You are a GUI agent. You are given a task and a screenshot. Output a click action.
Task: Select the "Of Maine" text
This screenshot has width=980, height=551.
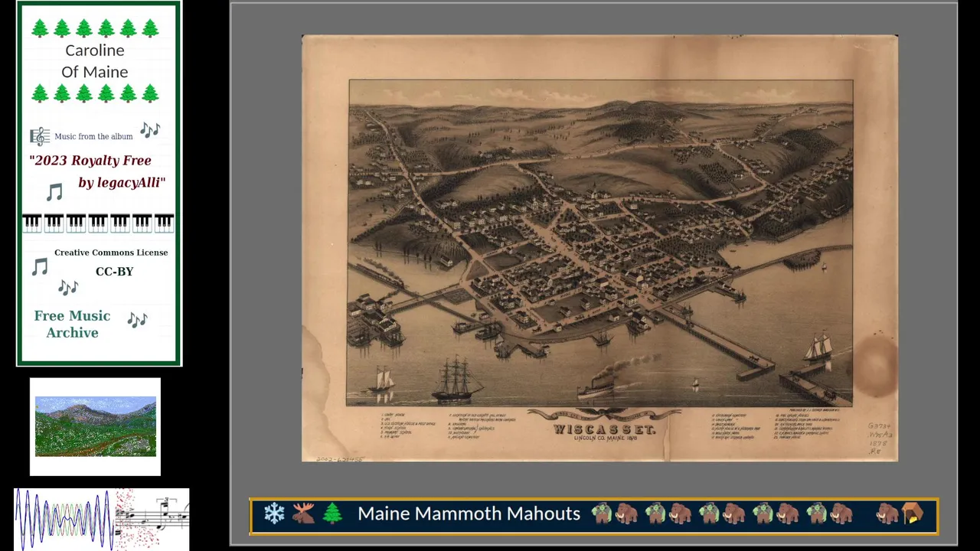click(x=95, y=72)
